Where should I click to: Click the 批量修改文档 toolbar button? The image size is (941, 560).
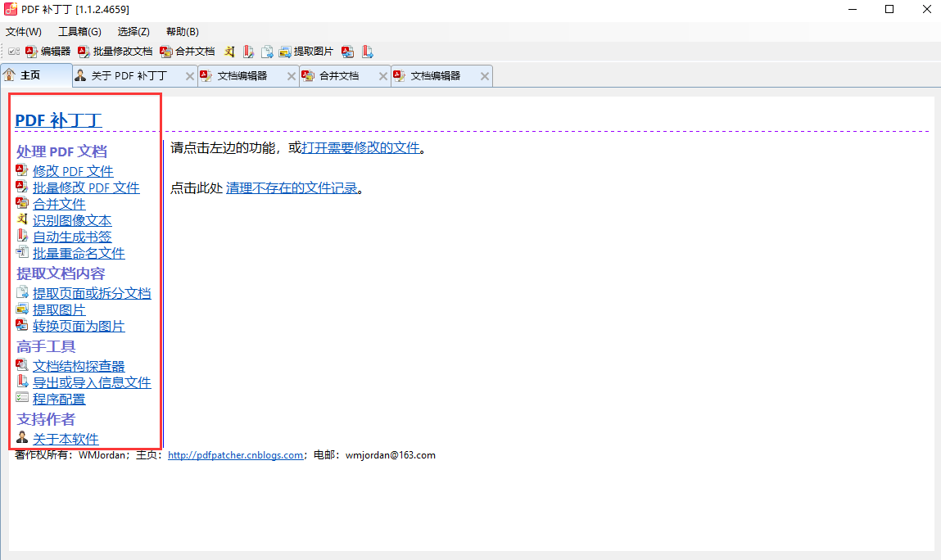pos(115,52)
